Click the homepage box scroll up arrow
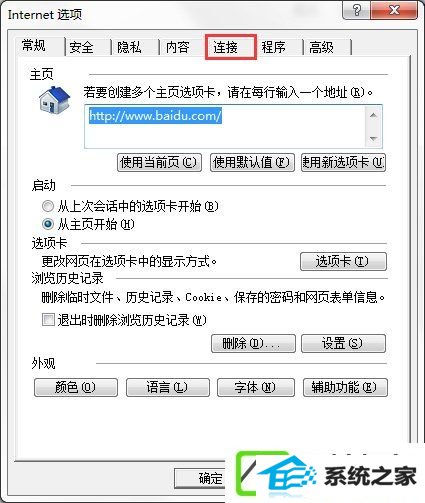 [373, 116]
